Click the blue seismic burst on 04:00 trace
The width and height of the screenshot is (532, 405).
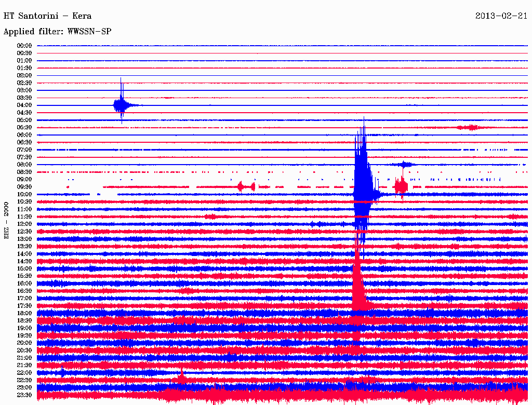tap(121, 105)
